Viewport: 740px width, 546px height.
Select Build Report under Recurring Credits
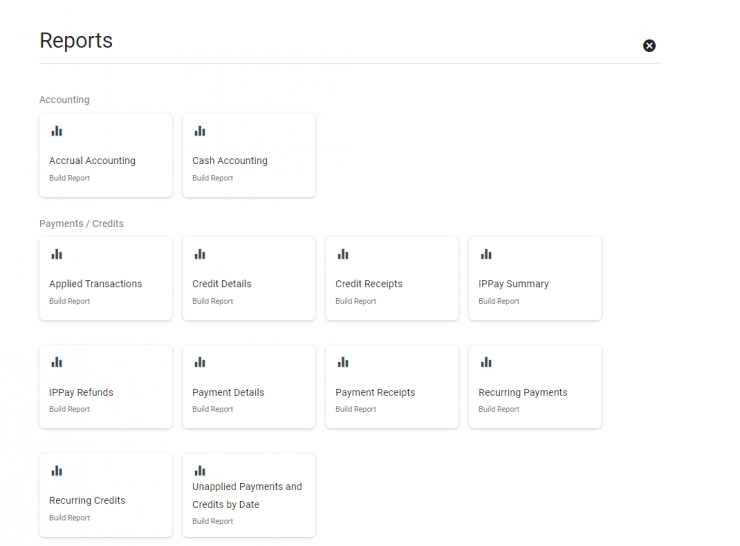click(69, 518)
